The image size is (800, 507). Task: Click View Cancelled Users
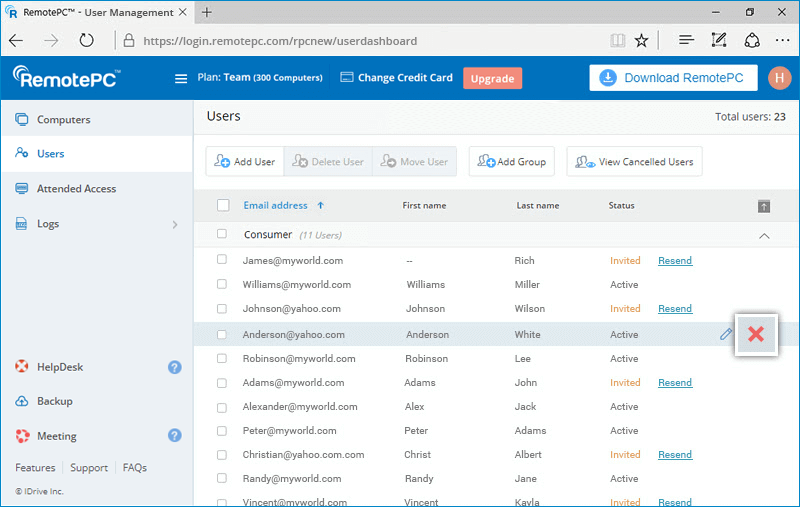coord(634,162)
